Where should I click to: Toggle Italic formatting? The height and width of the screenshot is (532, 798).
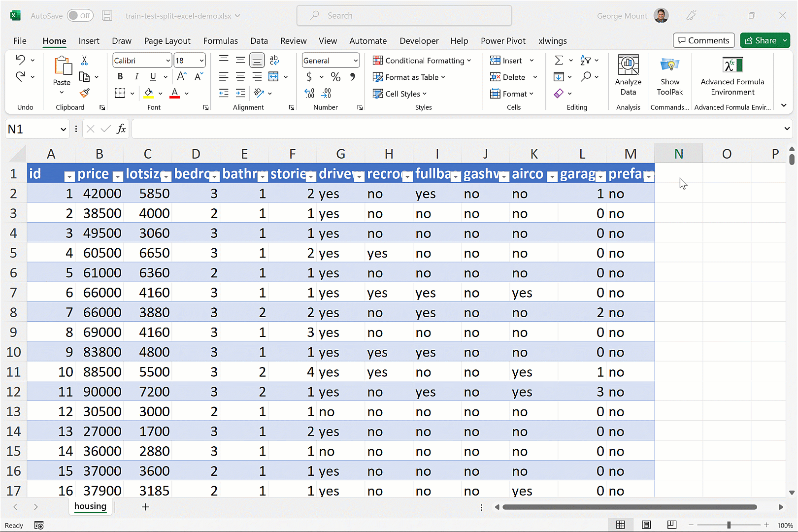coord(136,77)
